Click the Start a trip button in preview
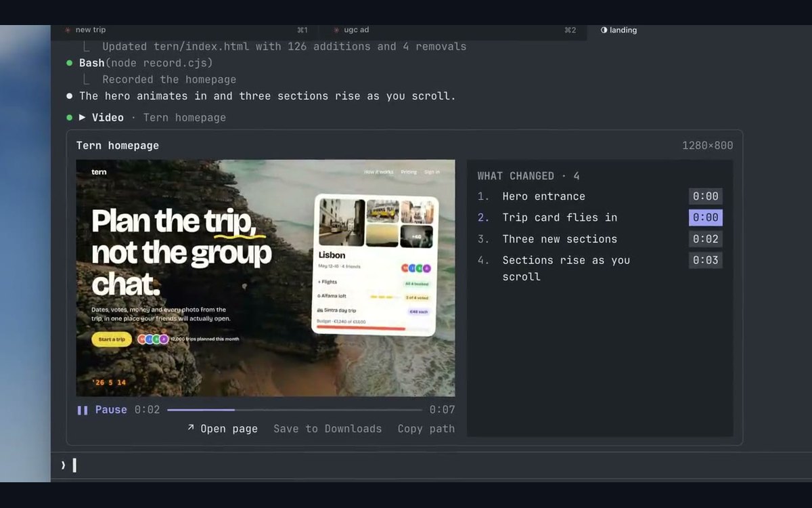 click(x=112, y=339)
